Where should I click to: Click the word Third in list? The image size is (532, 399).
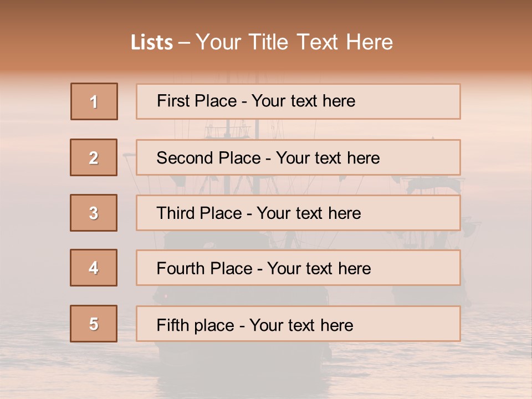coord(176,213)
